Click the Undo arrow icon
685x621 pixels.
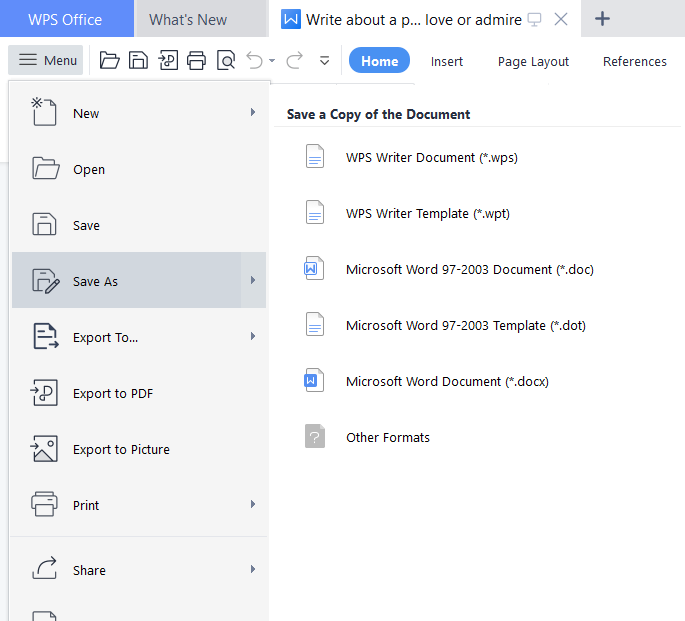[x=255, y=60]
